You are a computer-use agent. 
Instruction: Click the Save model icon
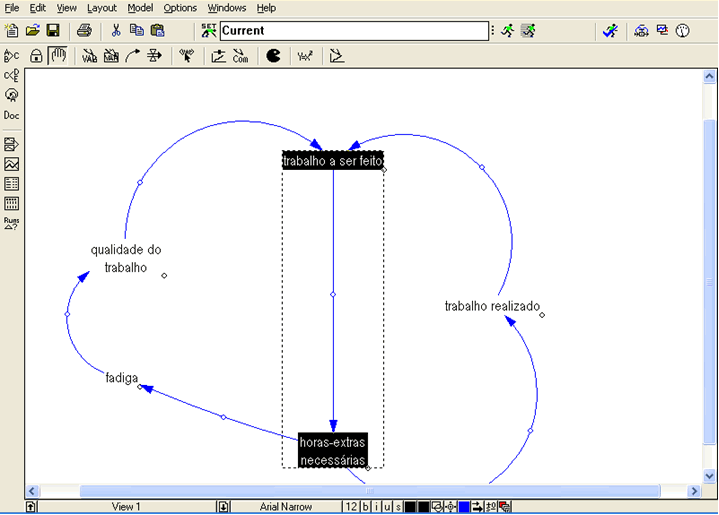click(x=53, y=31)
